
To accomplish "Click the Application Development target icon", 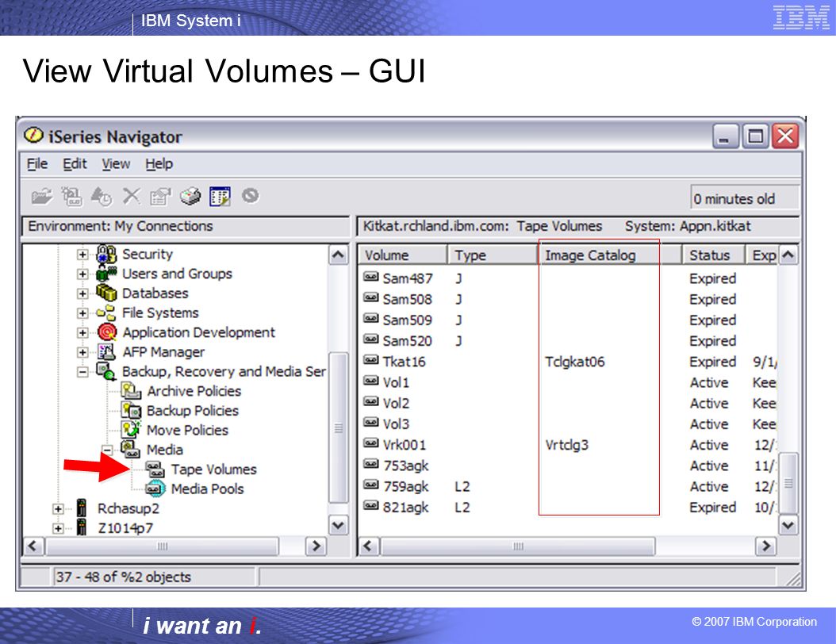I will pyautogui.click(x=107, y=332).
